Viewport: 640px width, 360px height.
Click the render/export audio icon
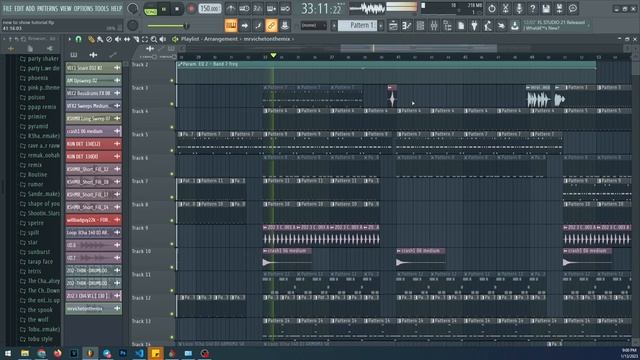pos(560,9)
